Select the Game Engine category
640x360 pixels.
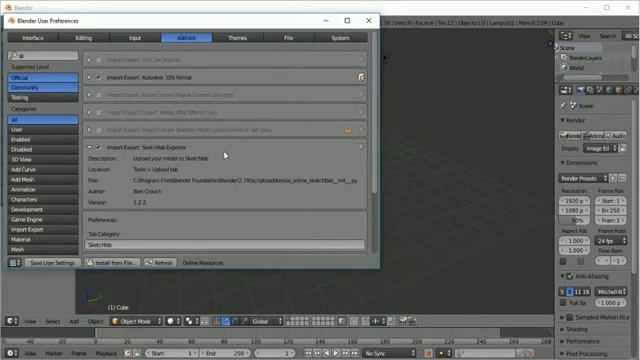pyautogui.click(x=43, y=220)
